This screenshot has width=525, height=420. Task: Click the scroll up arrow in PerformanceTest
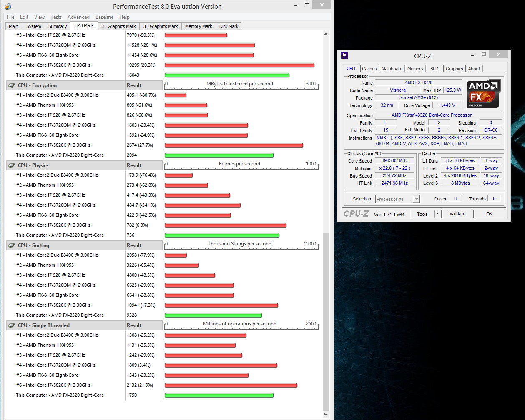coord(326,35)
